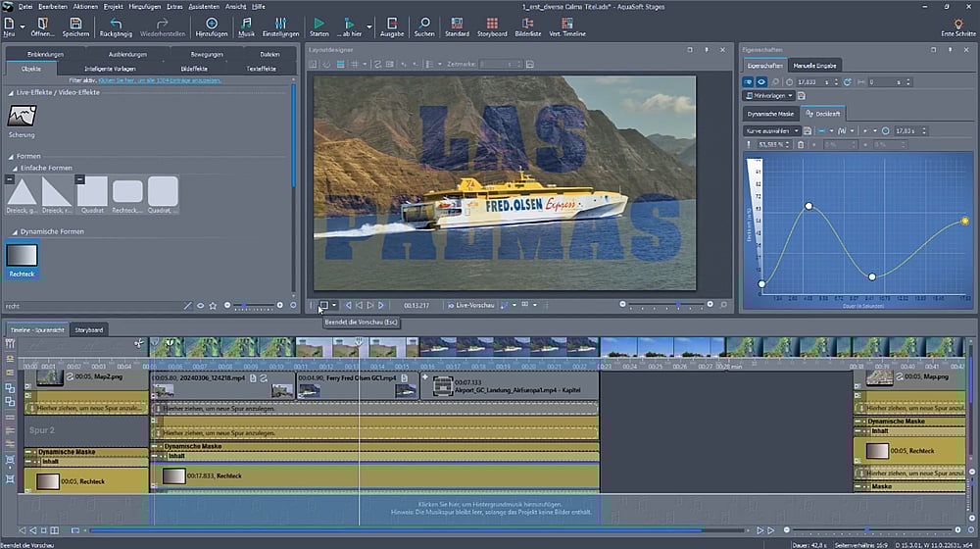This screenshot has height=549, width=980.
Task: Select the Rechteck dynamic shape thumbnail
Action: (x=22, y=256)
